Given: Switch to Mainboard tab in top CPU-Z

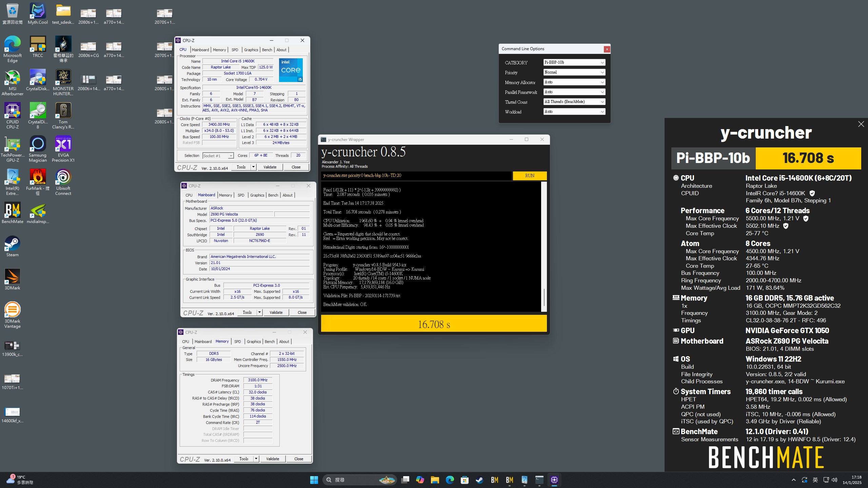Looking at the screenshot, I should (x=200, y=50).
